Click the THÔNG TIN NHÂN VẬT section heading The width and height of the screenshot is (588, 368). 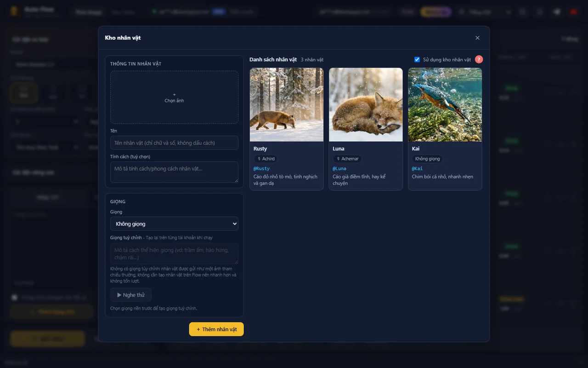pos(136,64)
